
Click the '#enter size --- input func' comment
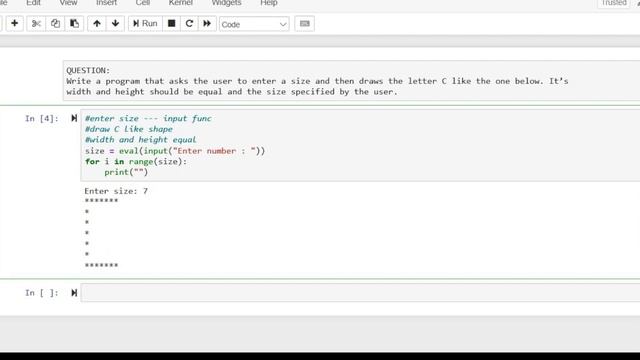click(148, 118)
